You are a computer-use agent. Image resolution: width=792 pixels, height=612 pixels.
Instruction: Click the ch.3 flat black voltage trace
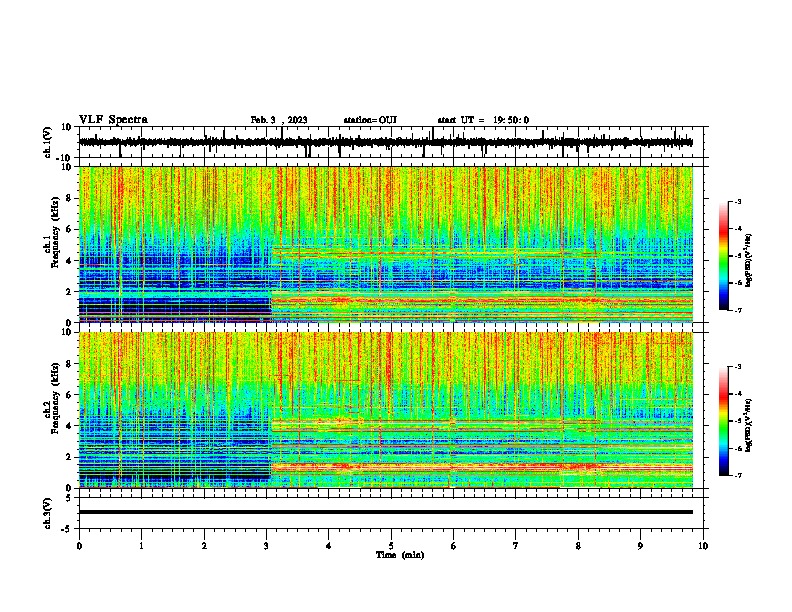[386, 512]
